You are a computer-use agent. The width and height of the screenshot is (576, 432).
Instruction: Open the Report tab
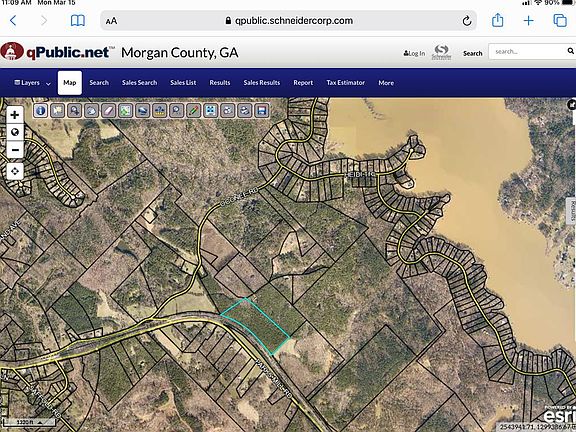(x=303, y=83)
